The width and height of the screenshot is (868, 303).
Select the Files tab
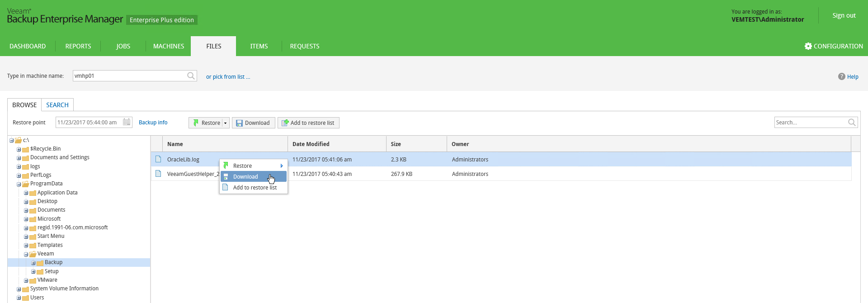click(213, 46)
